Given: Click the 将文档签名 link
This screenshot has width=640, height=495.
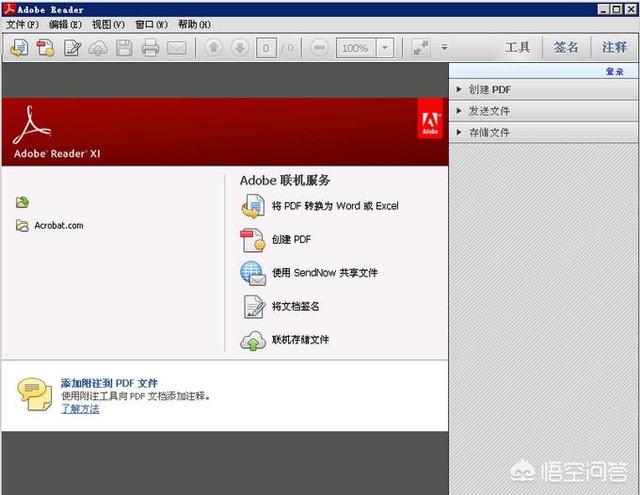Looking at the screenshot, I should [x=296, y=306].
